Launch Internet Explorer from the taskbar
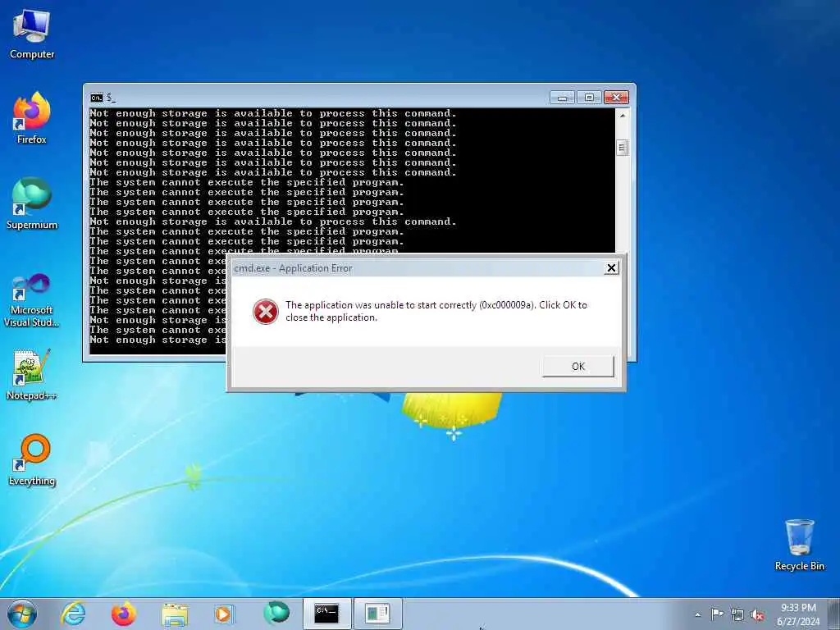The width and height of the screenshot is (840, 630). tap(73, 614)
